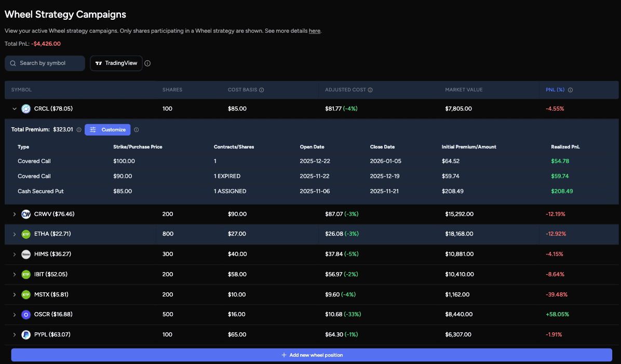Click the PNL (%) column info icon
The image size is (621, 364).
[x=571, y=89]
